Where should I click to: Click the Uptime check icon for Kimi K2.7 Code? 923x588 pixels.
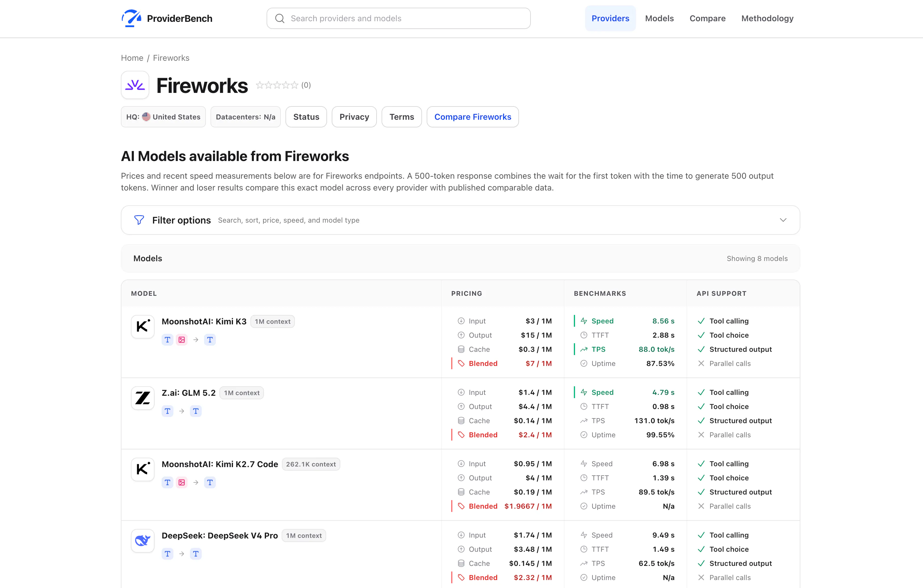pyautogui.click(x=584, y=506)
